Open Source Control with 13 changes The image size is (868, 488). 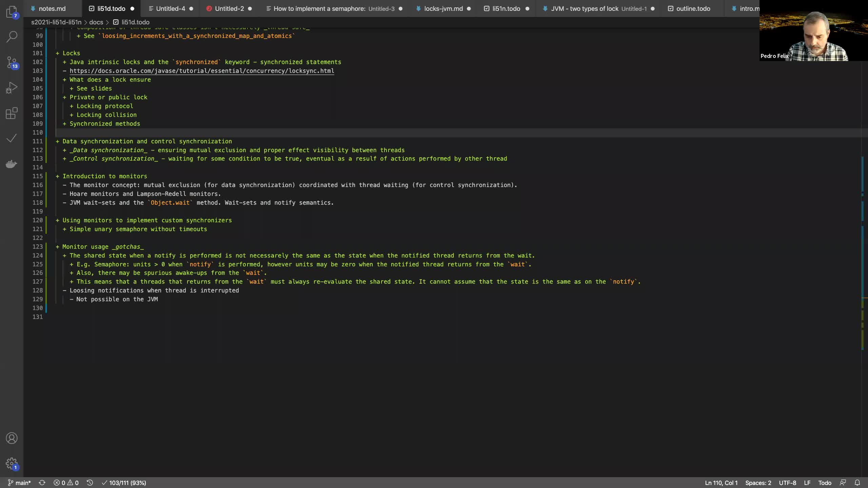(x=12, y=63)
